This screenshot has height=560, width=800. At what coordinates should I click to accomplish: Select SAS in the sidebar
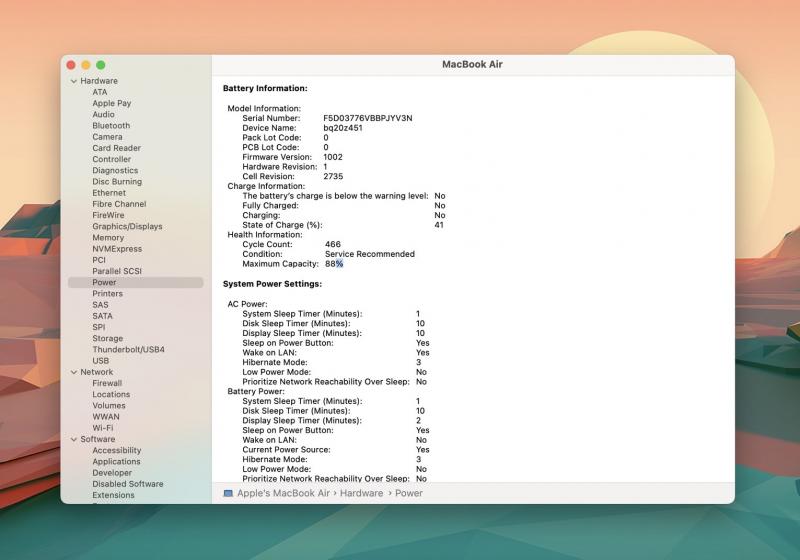(101, 306)
